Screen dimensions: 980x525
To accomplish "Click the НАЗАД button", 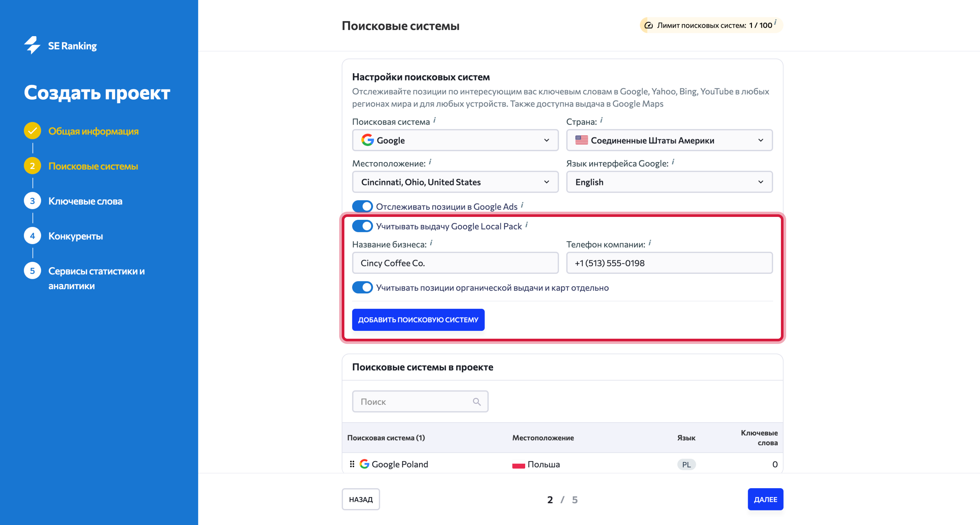I will (361, 499).
